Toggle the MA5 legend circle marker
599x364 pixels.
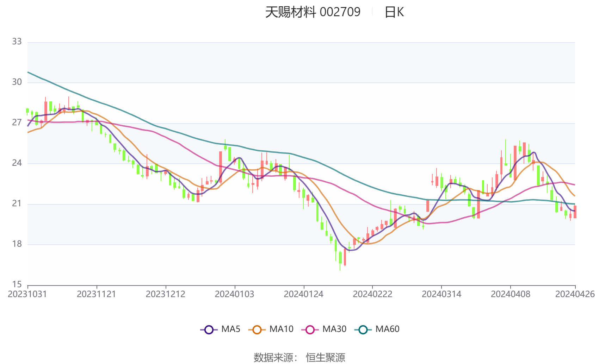(209, 330)
